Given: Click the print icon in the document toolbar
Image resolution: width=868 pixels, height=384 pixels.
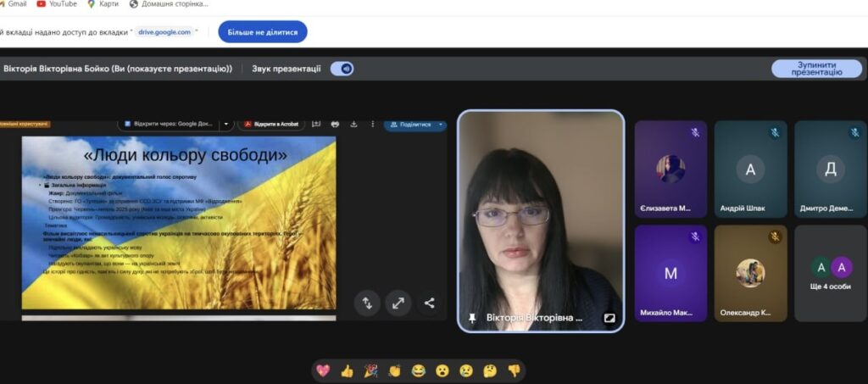Looking at the screenshot, I should pyautogui.click(x=335, y=124).
